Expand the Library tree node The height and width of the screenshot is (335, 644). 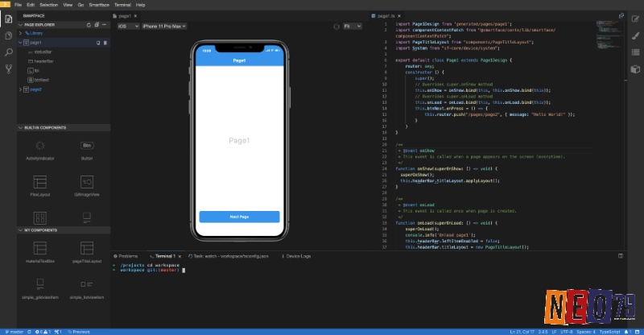click(21, 33)
